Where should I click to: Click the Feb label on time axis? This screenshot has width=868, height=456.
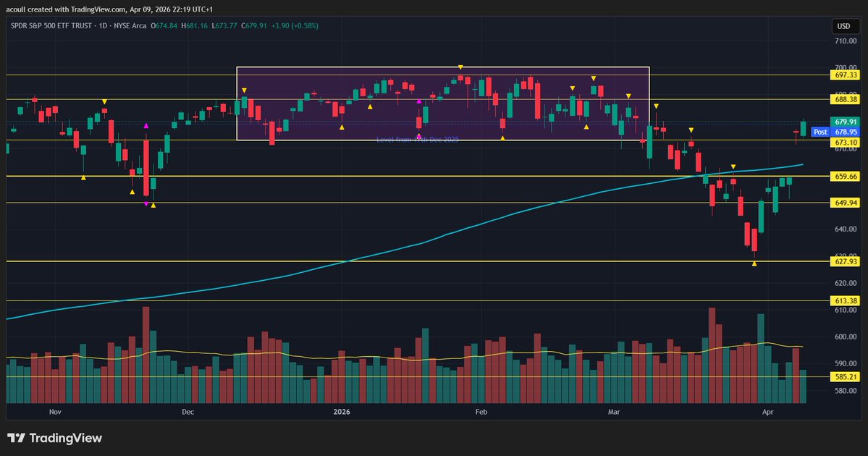coord(481,412)
